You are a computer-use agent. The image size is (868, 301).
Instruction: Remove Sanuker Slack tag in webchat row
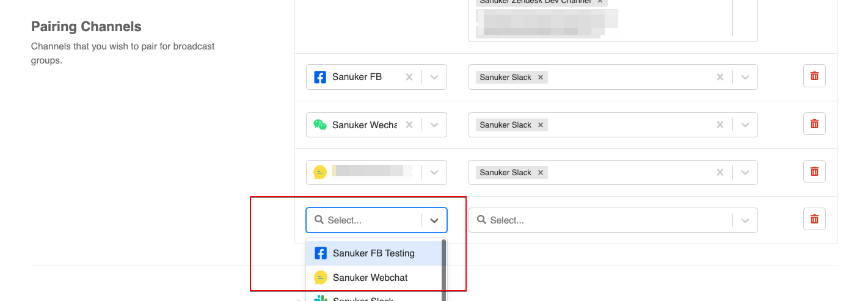pyautogui.click(x=541, y=173)
